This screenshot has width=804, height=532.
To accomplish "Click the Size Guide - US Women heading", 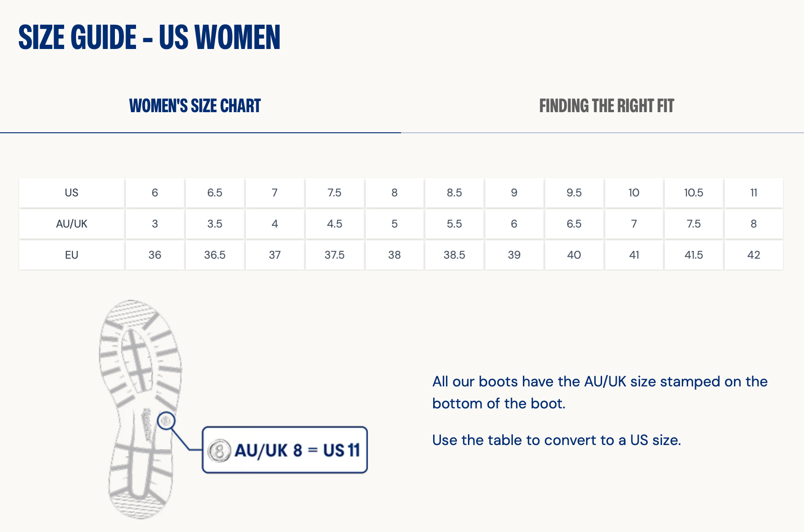I will point(149,38).
